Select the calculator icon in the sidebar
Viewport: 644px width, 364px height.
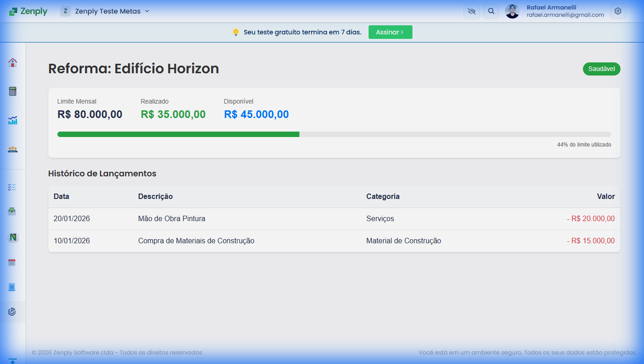click(12, 90)
